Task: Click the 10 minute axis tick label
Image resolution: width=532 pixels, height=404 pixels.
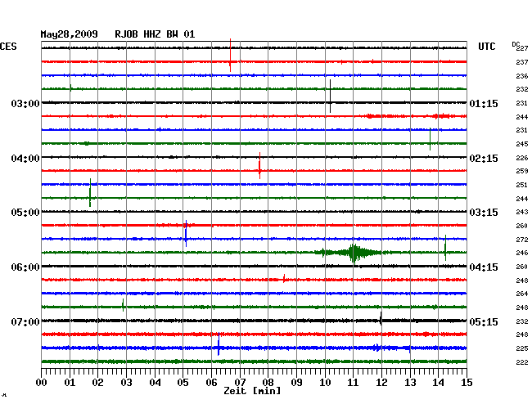Action: point(325,383)
